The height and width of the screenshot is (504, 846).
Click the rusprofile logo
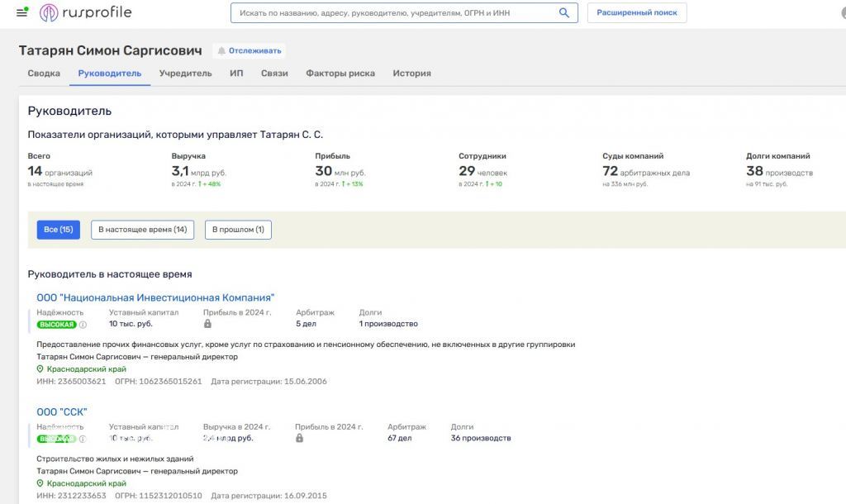(86, 12)
